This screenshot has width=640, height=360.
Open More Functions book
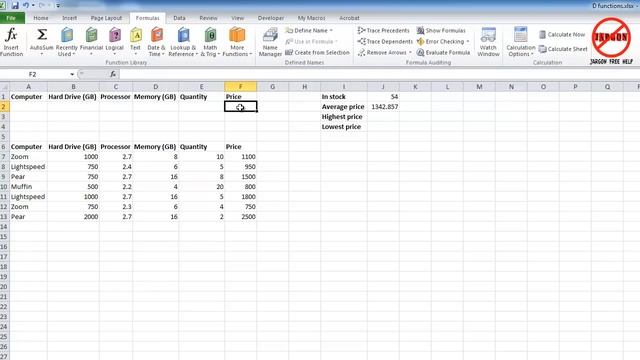click(x=237, y=42)
